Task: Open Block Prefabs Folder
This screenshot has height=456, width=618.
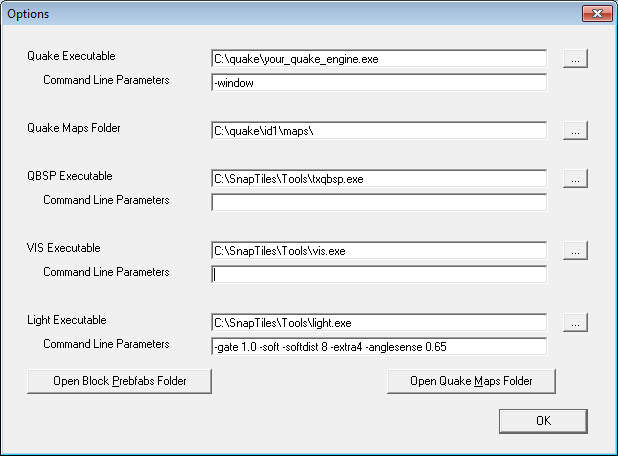Action: click(x=120, y=381)
